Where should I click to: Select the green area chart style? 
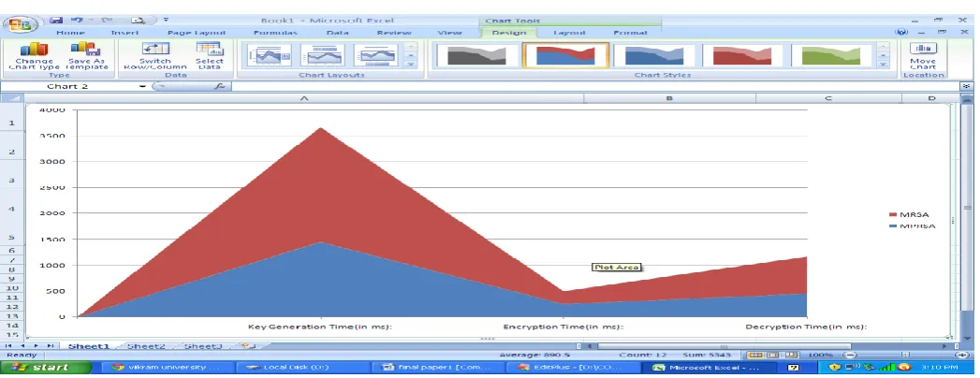(831, 55)
